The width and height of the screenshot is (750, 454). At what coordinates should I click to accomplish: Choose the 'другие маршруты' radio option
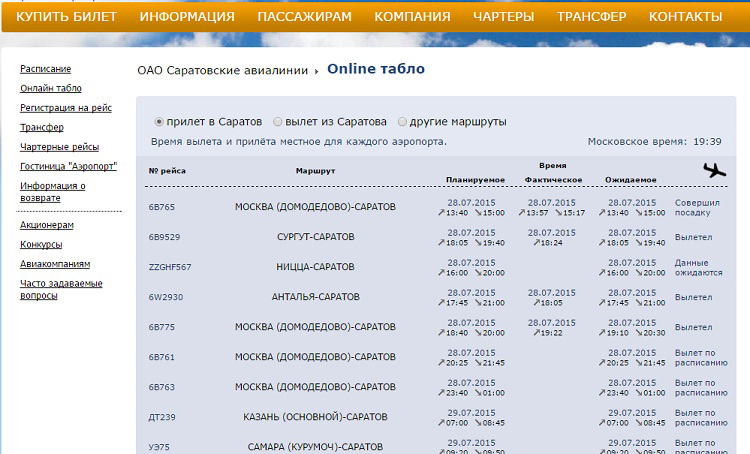coord(402,122)
